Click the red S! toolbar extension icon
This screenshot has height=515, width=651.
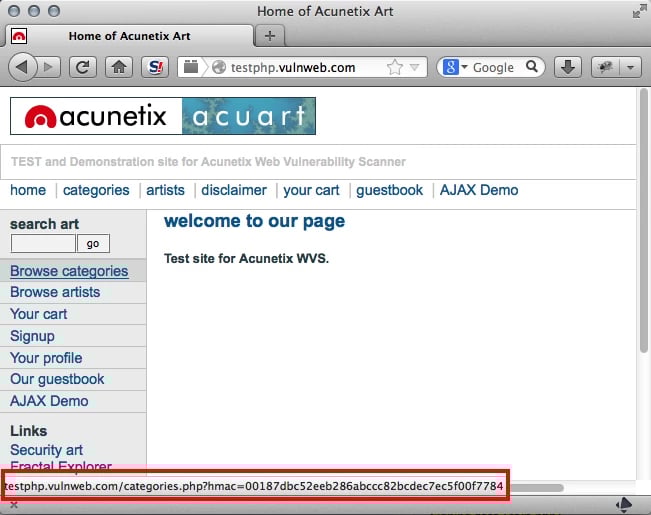(156, 67)
